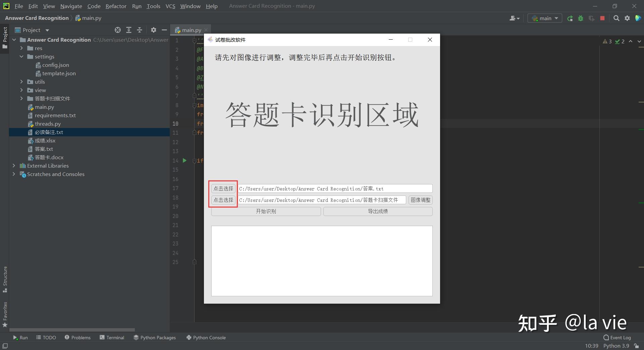Image resolution: width=644 pixels, height=350 pixels.
Task: Open IDE Settings via the gear icon
Action: click(x=627, y=18)
